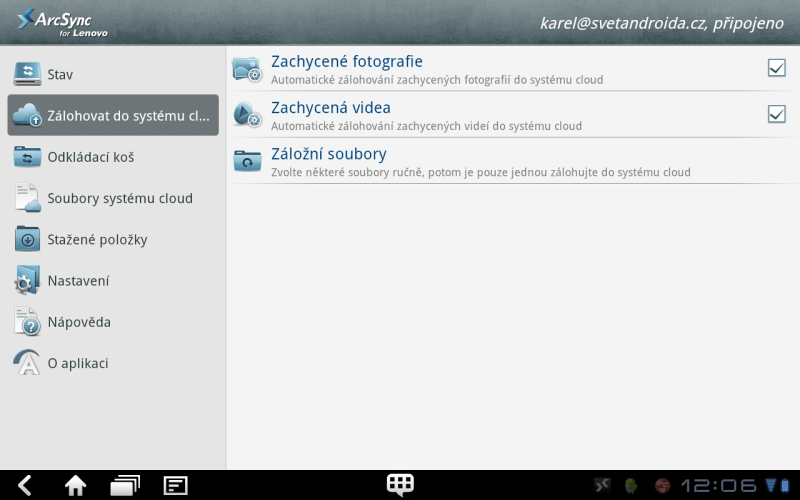
Task: Select the Stav menu entry
Action: [x=113, y=74]
